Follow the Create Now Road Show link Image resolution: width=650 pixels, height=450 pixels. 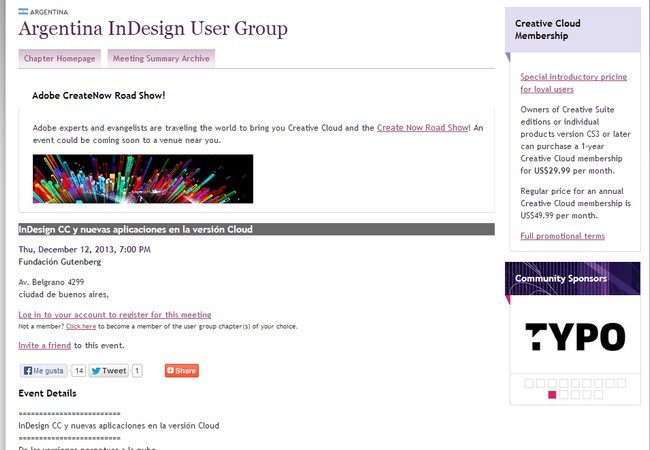423,128
